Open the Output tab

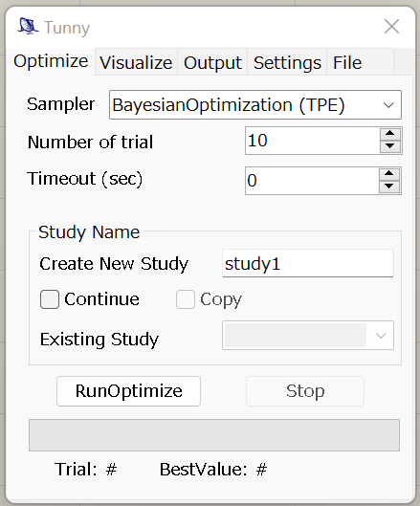pos(212,62)
